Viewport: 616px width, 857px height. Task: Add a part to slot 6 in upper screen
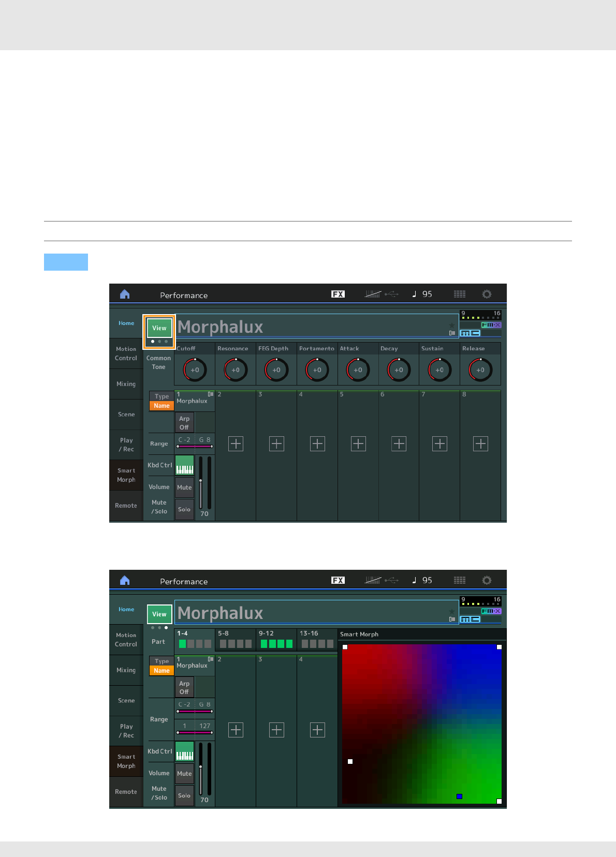point(399,444)
